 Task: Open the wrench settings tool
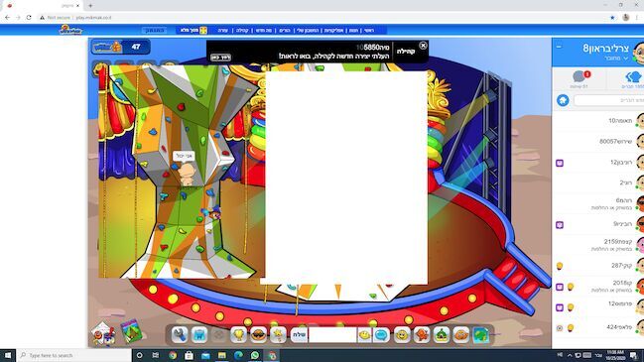[179, 335]
